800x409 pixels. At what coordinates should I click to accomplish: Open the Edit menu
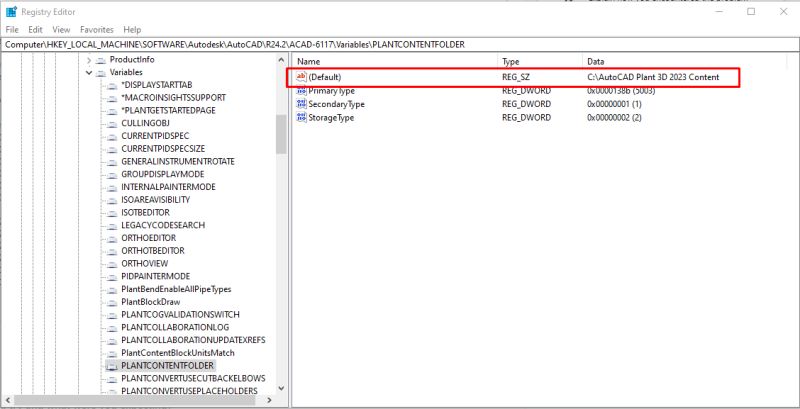pos(35,30)
